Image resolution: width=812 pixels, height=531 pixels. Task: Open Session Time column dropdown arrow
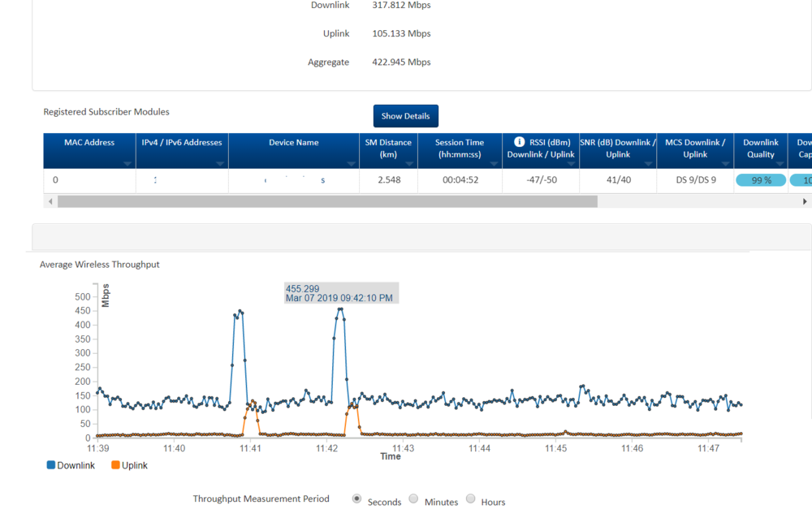494,163
